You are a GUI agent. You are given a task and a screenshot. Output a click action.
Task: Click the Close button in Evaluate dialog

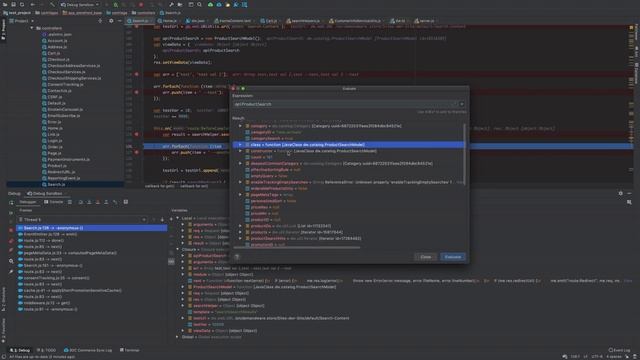(426, 257)
